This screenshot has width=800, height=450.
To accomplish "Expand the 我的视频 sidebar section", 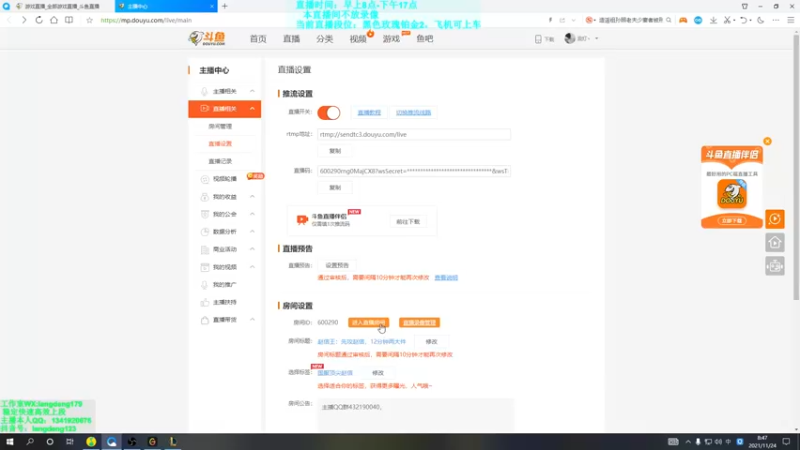I will click(x=252, y=267).
